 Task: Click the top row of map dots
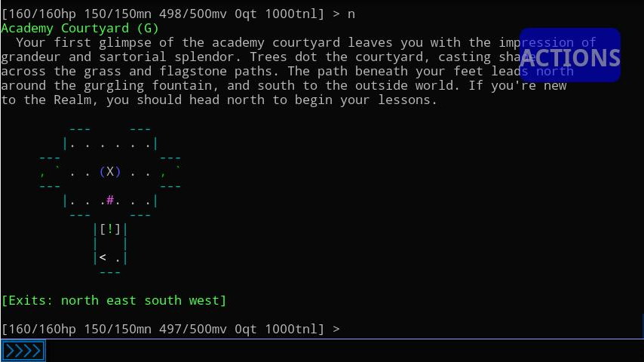click(x=110, y=143)
